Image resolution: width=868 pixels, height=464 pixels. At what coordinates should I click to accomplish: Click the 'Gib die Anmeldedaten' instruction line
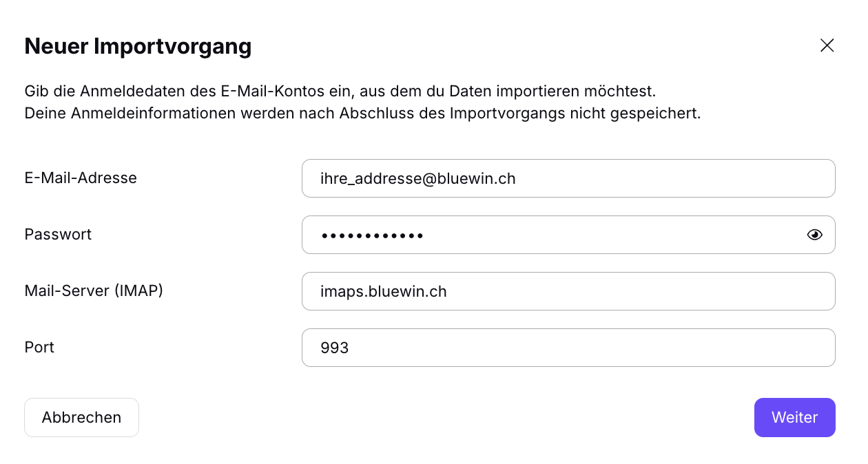click(340, 91)
